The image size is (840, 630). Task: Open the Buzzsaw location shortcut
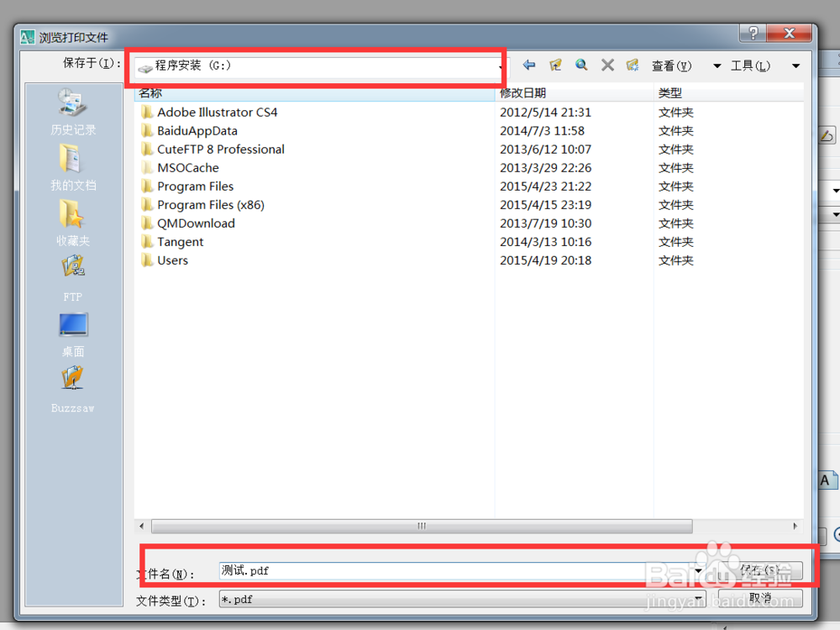coord(73,390)
